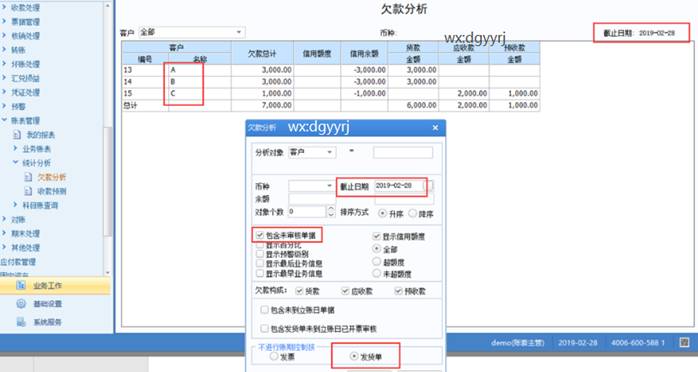The image size is (698, 372).
Task: Open the 基础设置 gear panel
Action: tap(21, 303)
